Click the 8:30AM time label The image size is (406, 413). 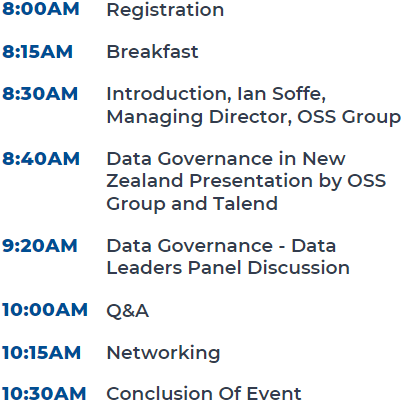click(40, 94)
